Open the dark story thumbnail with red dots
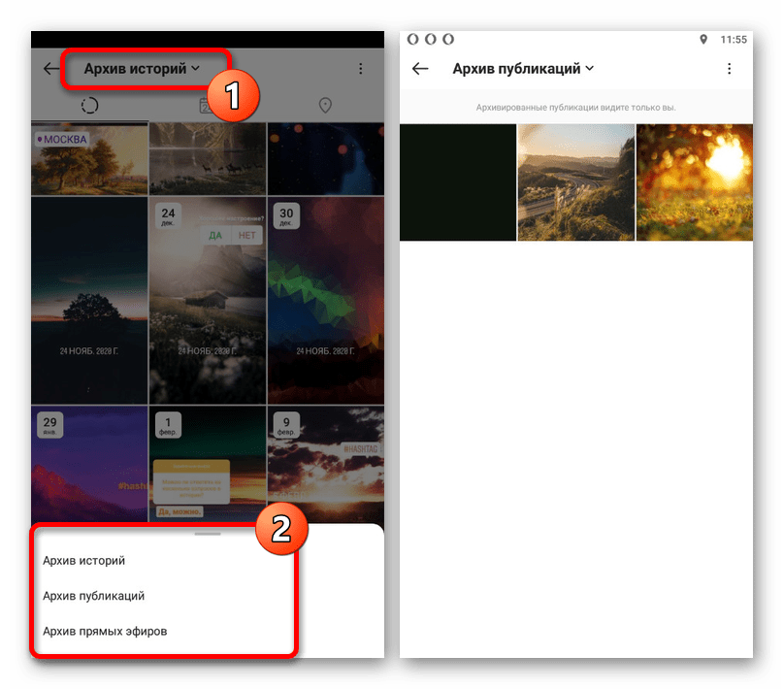784x689 pixels. pyautogui.click(x=326, y=159)
